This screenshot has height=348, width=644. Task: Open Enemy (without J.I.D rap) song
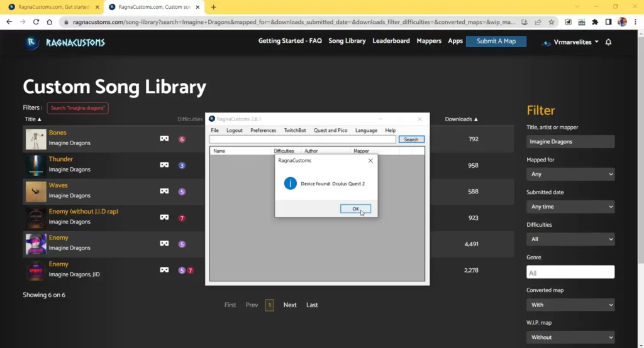tap(84, 211)
